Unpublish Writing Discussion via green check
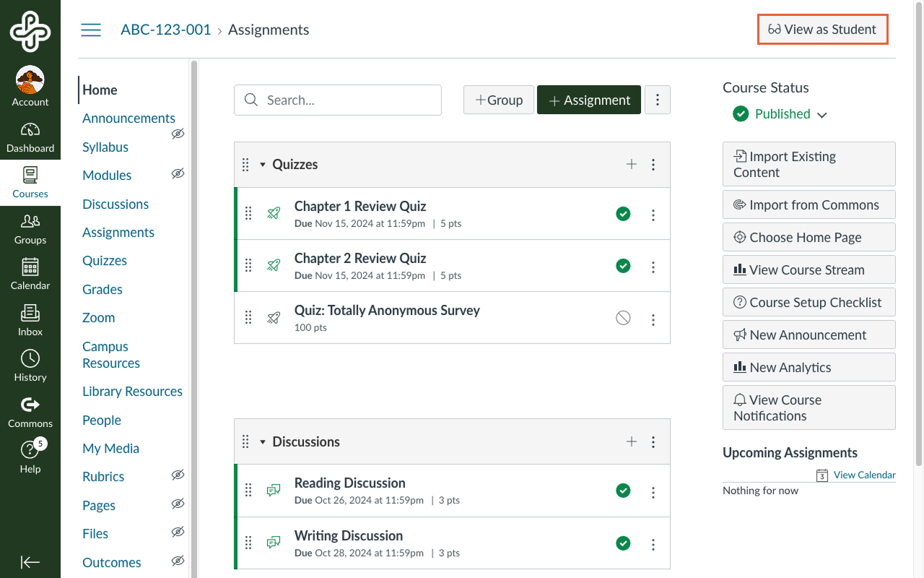Screen dimensions: 924x578 point(623,543)
